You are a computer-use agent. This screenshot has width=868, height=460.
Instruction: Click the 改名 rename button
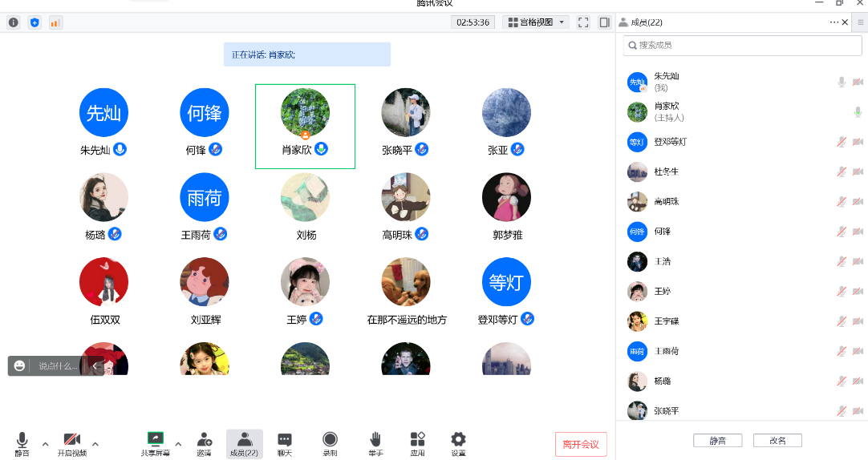pyautogui.click(x=777, y=441)
